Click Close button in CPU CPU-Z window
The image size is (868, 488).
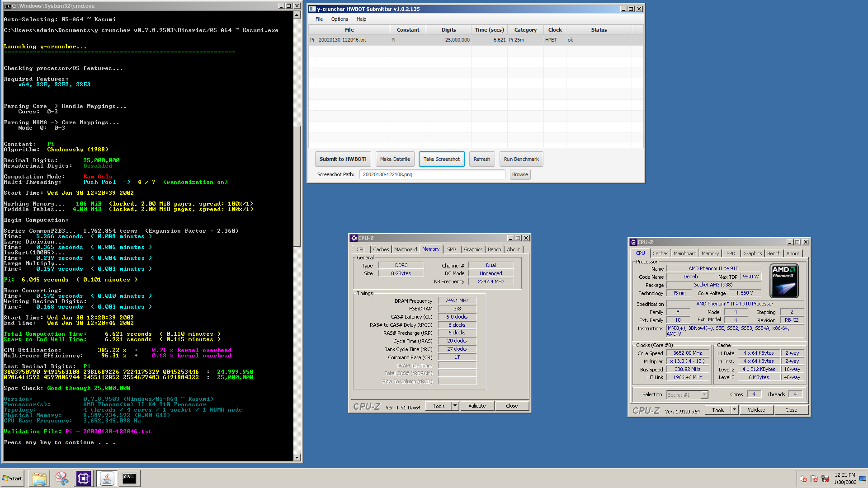[x=791, y=410]
